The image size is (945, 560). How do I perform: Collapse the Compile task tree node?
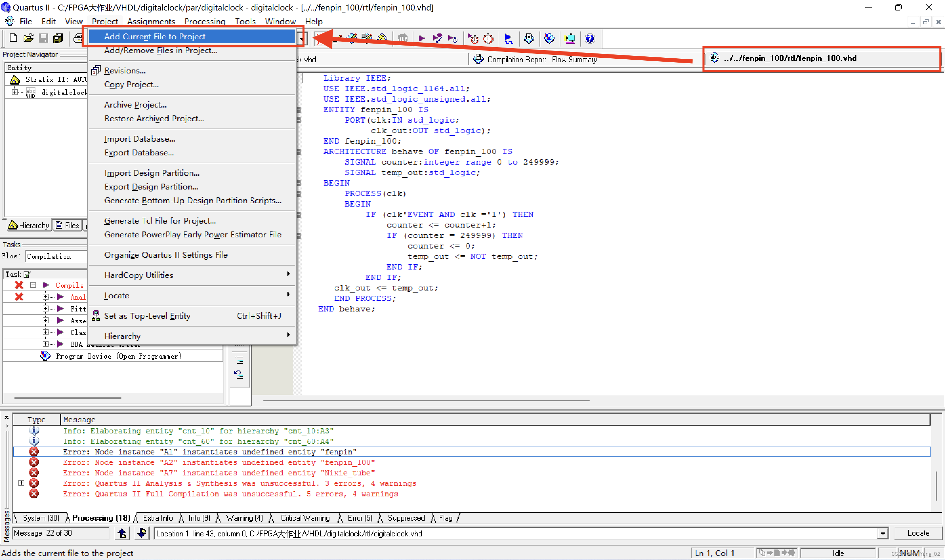[x=33, y=285]
